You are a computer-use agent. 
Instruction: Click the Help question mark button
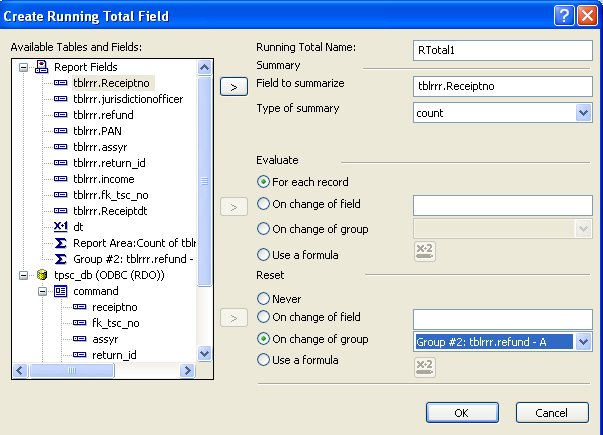pos(562,15)
